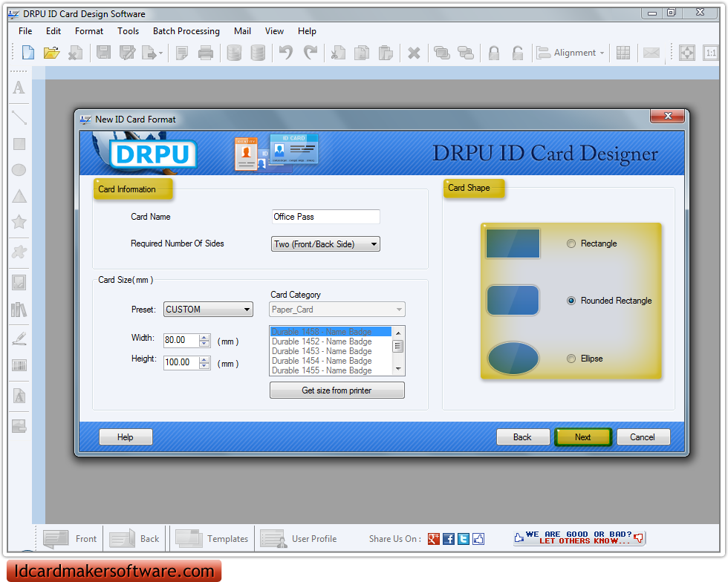Choose the Ellipse card shape

[x=571, y=359]
